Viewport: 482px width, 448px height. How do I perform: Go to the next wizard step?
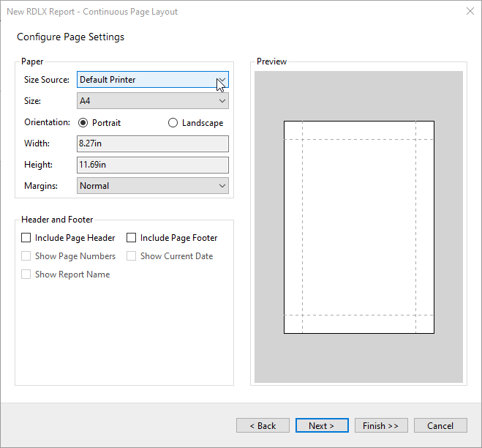(322, 425)
